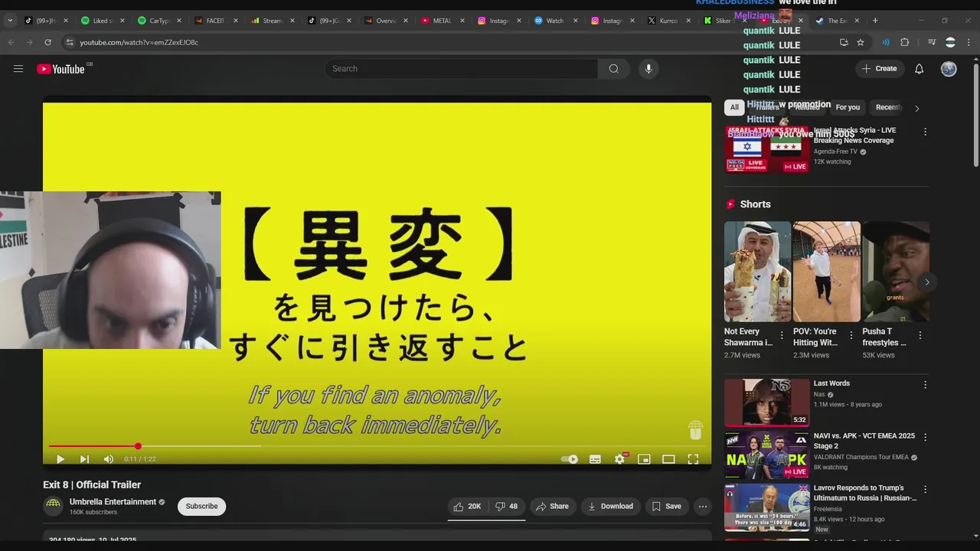
Task: Mute the video volume speaker
Action: 109,459
